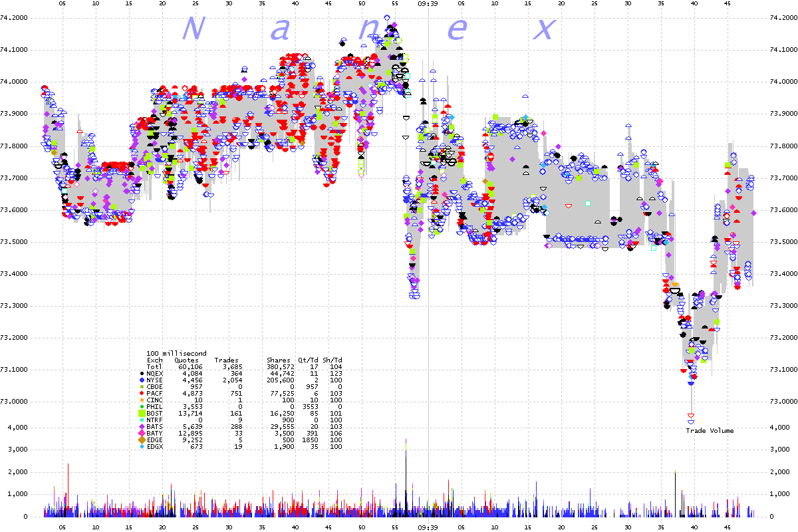The height and width of the screenshot is (532, 798).
Task: Select the EDGE exchange label
Action: [x=154, y=440]
